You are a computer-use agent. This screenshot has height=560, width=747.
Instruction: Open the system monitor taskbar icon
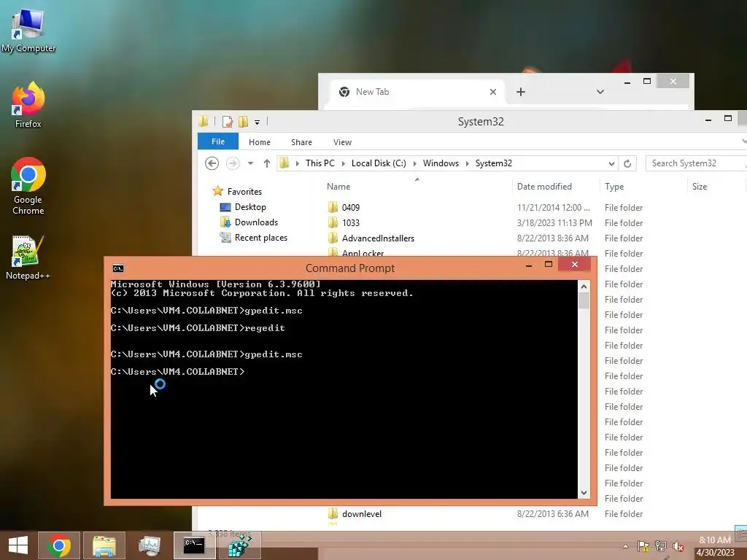coord(149,545)
